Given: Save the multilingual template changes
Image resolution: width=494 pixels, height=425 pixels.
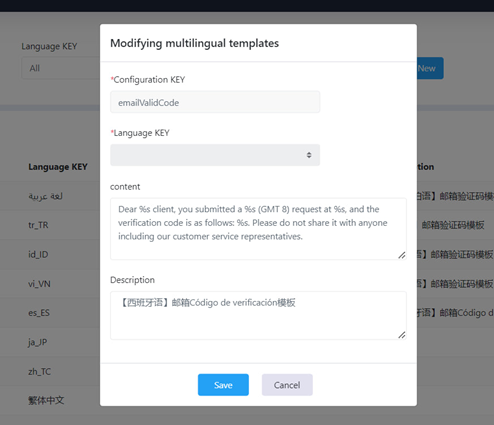Looking at the screenshot, I should (223, 385).
